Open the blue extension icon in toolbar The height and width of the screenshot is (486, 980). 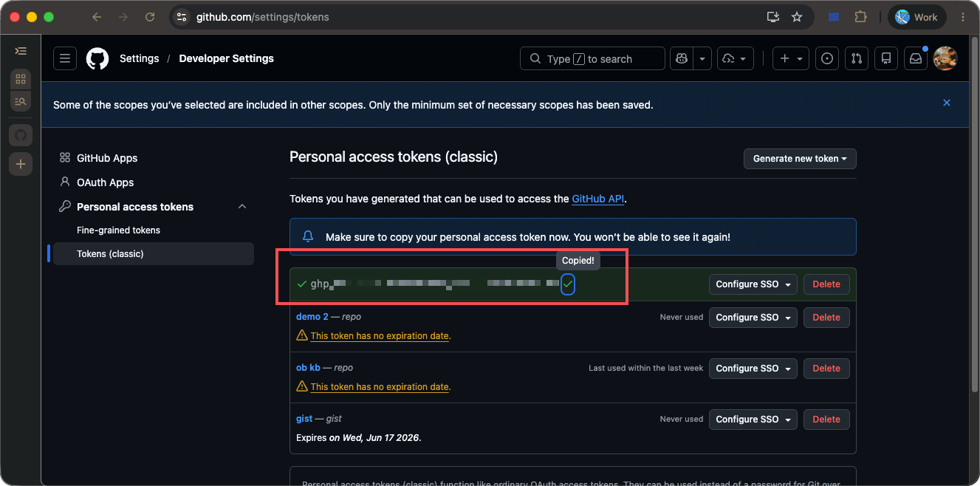click(834, 17)
